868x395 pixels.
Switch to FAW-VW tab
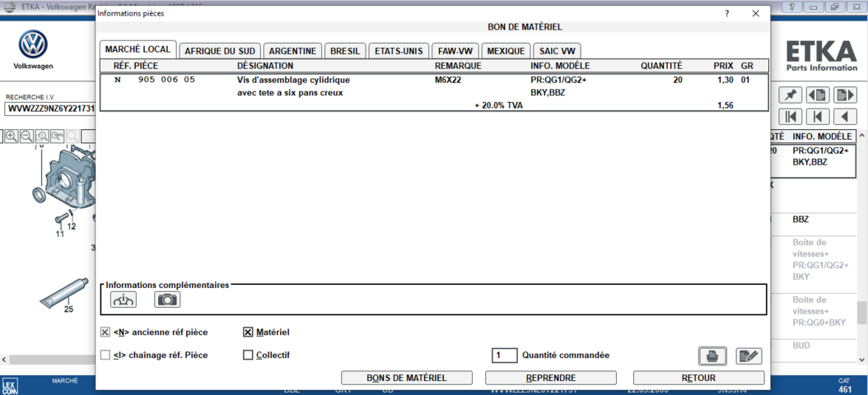click(x=455, y=51)
